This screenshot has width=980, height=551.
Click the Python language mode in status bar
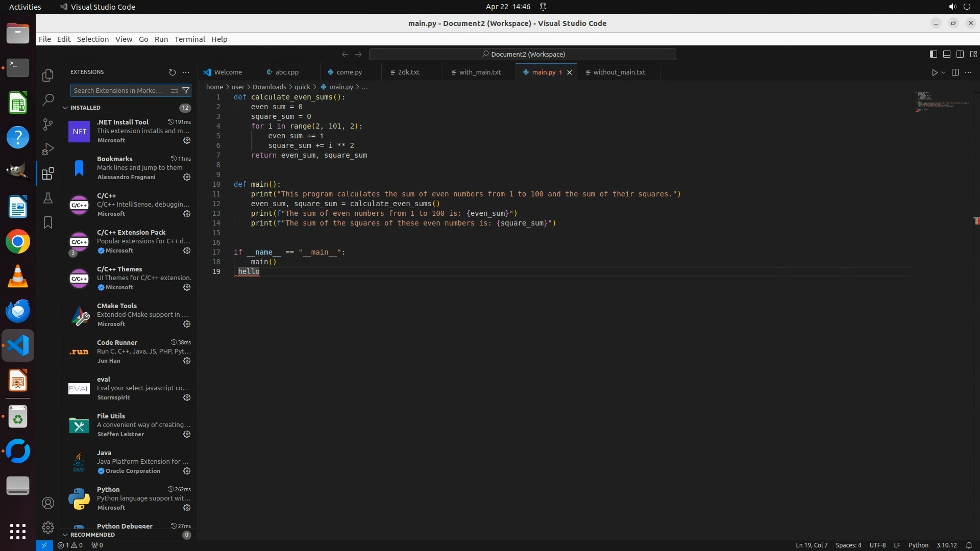[918, 545]
